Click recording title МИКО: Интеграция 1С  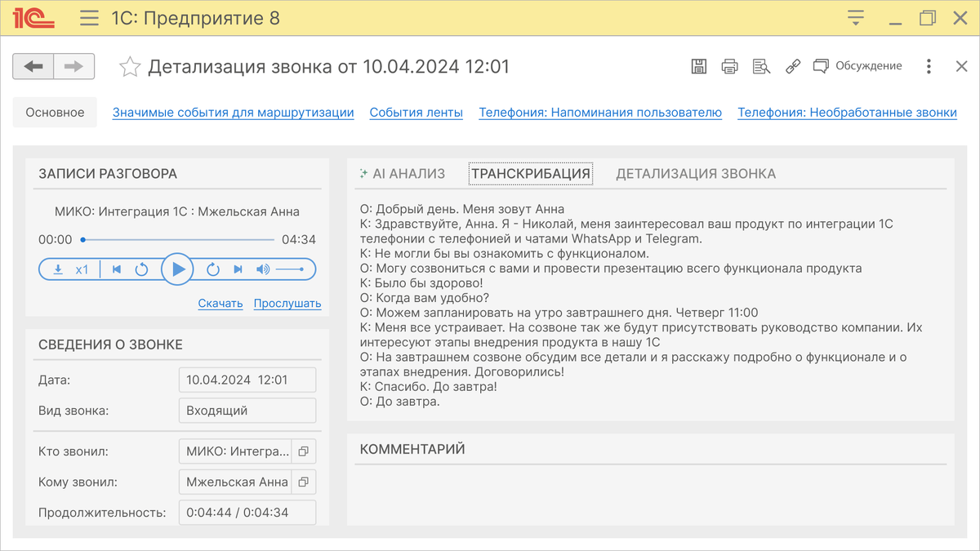click(x=177, y=211)
